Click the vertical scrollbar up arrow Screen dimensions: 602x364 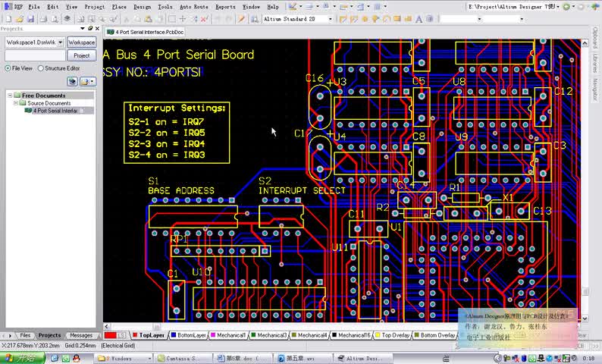tap(585, 43)
